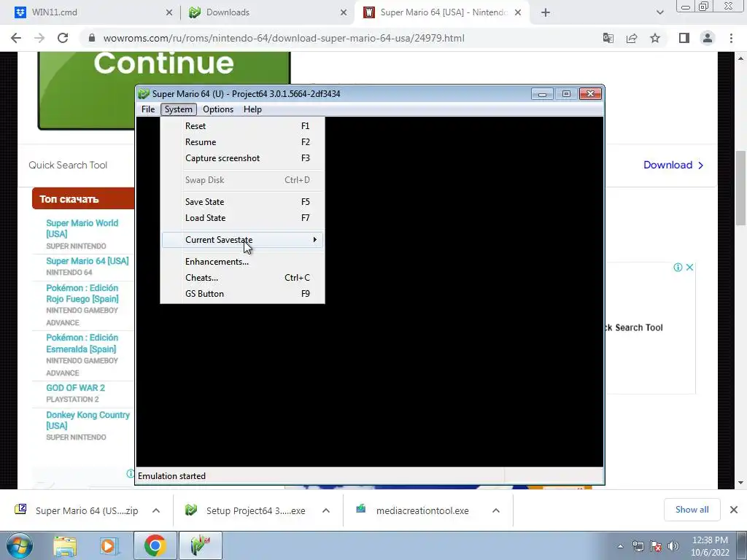This screenshot has width=747, height=560.
Task: Click the Download link on the webpage
Action: pos(673,165)
